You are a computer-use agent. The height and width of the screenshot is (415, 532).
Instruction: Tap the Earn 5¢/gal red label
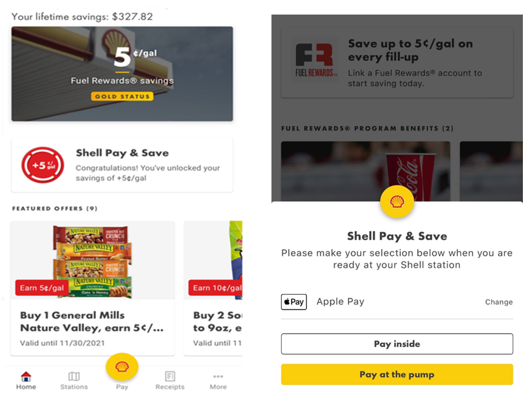point(42,288)
